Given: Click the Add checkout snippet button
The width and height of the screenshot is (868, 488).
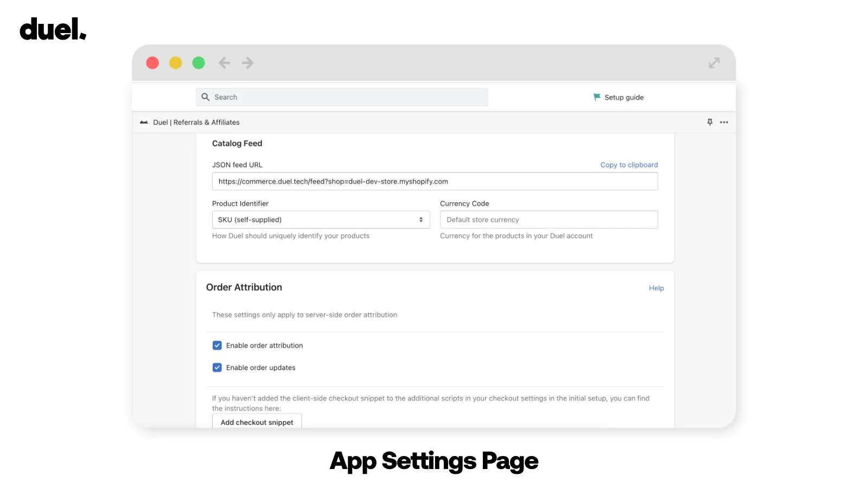Looking at the screenshot, I should pyautogui.click(x=257, y=422).
